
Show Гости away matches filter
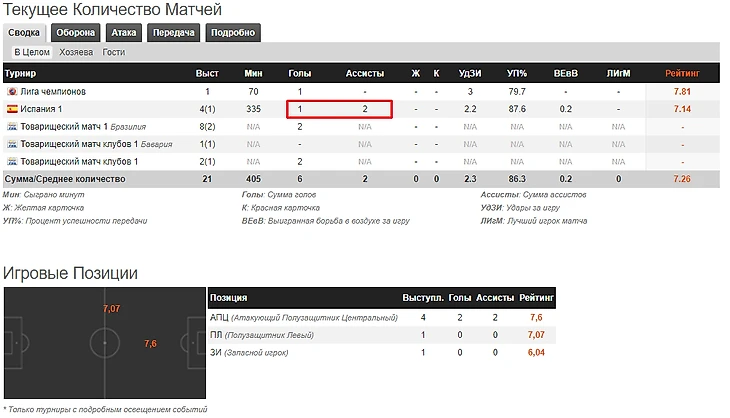(114, 52)
